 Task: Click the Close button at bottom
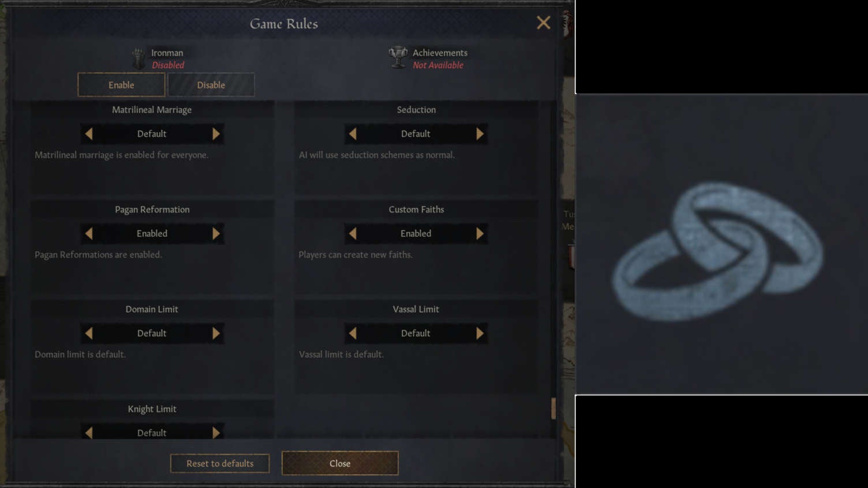[x=340, y=463]
